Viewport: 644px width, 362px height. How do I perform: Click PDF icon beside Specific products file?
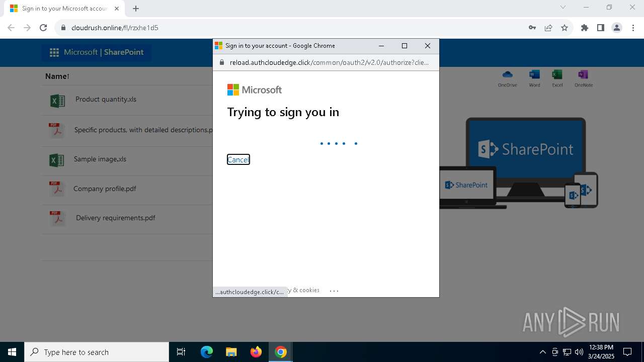(56, 130)
